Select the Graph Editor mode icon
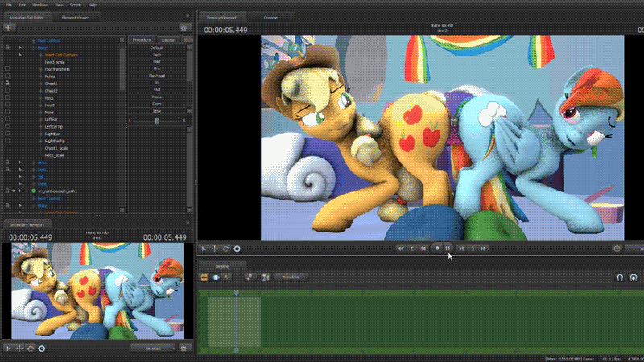The width and height of the screenshot is (644, 362). [x=228, y=277]
